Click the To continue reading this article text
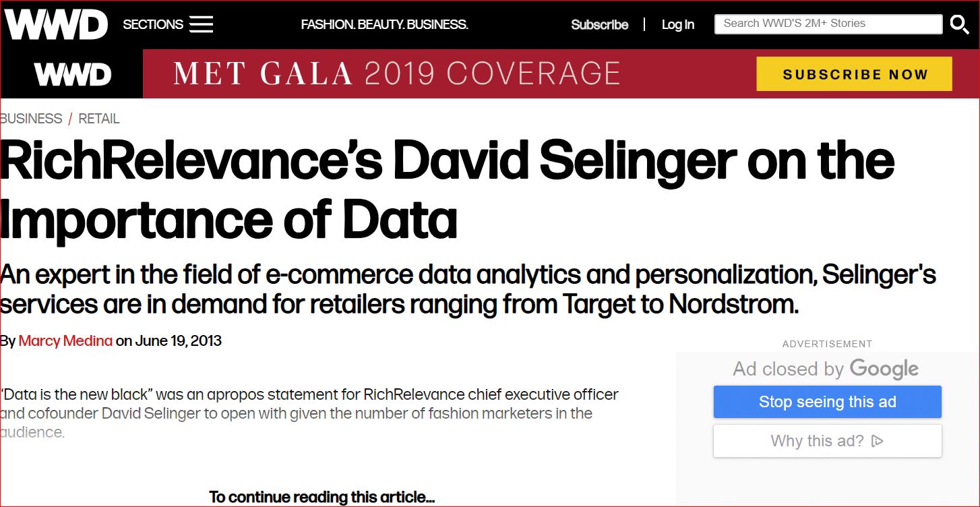 click(x=322, y=498)
